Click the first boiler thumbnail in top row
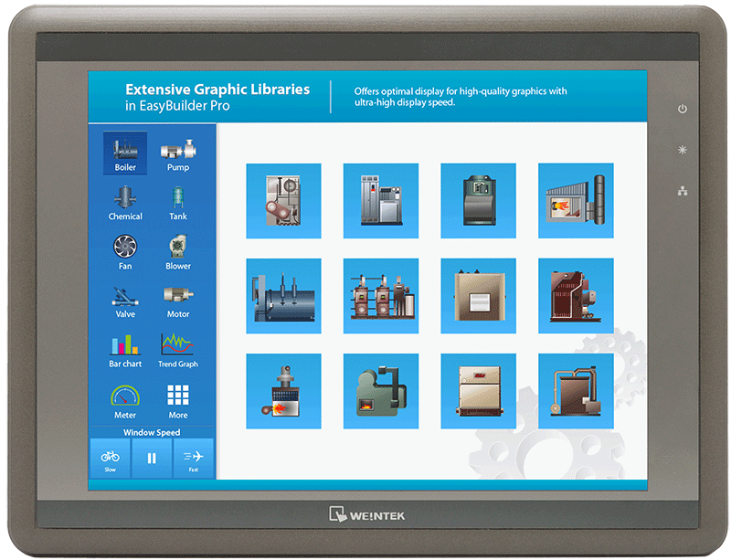Screen dimensions: 731x560 (x=283, y=201)
